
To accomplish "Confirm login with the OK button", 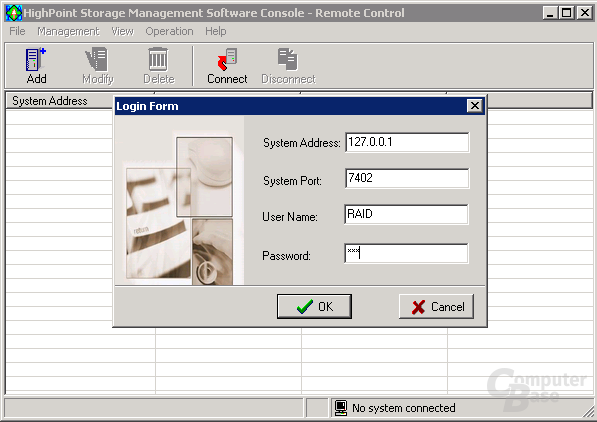I will click(314, 306).
